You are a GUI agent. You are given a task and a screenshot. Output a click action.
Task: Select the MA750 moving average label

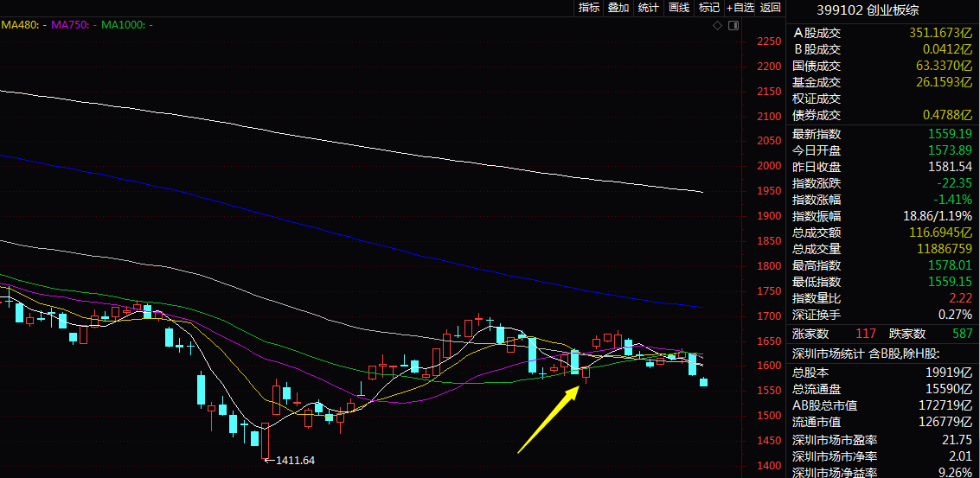pyautogui.click(x=73, y=25)
